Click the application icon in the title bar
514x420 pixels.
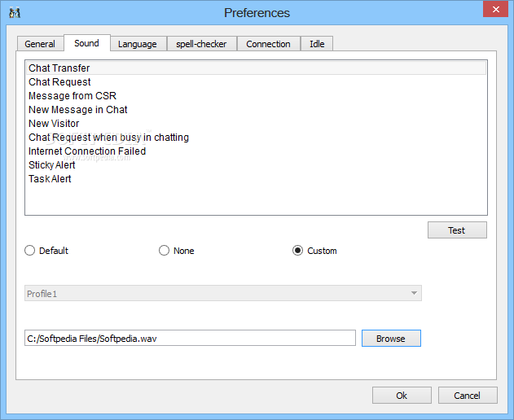[x=15, y=13]
